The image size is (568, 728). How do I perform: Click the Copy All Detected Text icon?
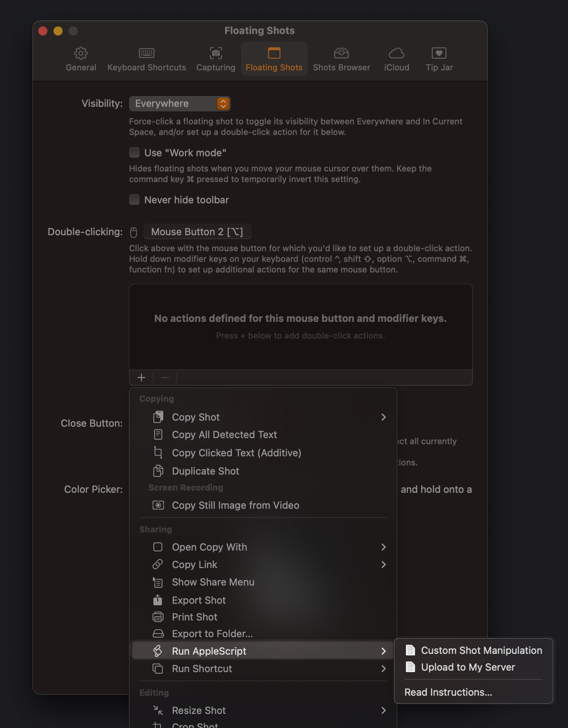point(158,434)
